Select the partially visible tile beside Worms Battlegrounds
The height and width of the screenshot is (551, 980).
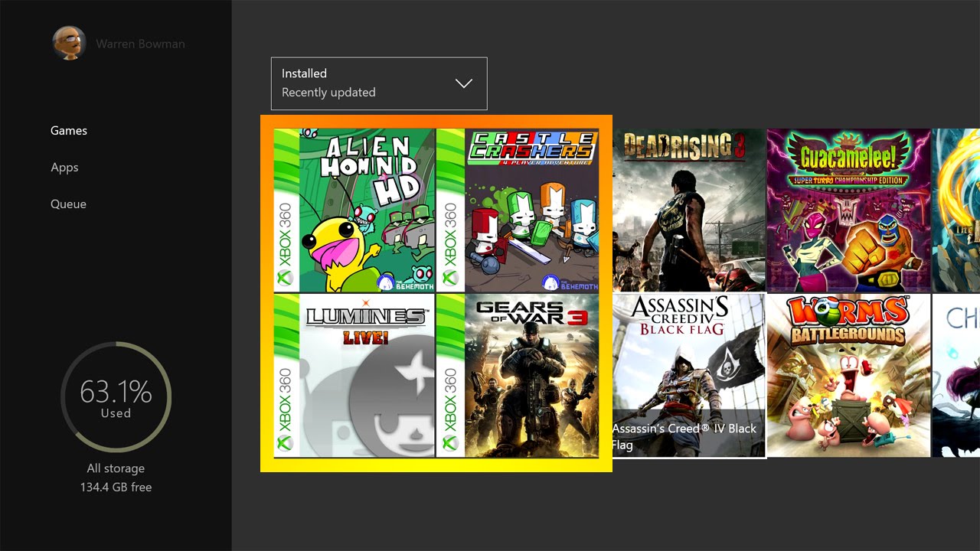(956, 376)
